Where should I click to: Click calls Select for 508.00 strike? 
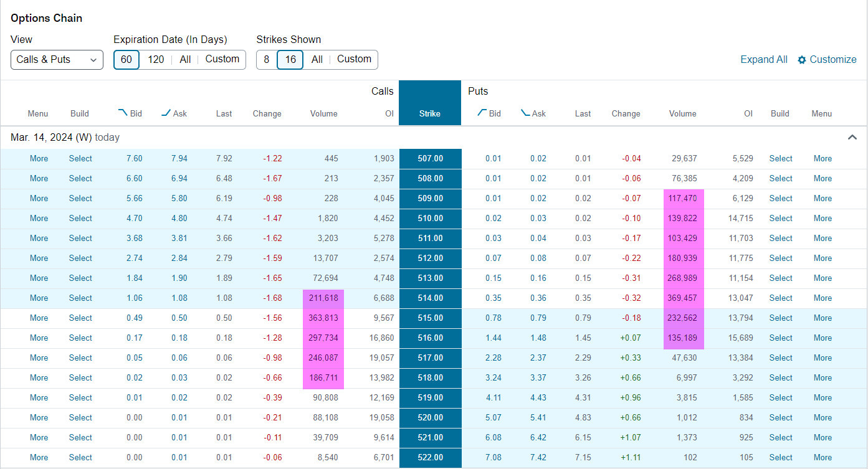pos(80,179)
